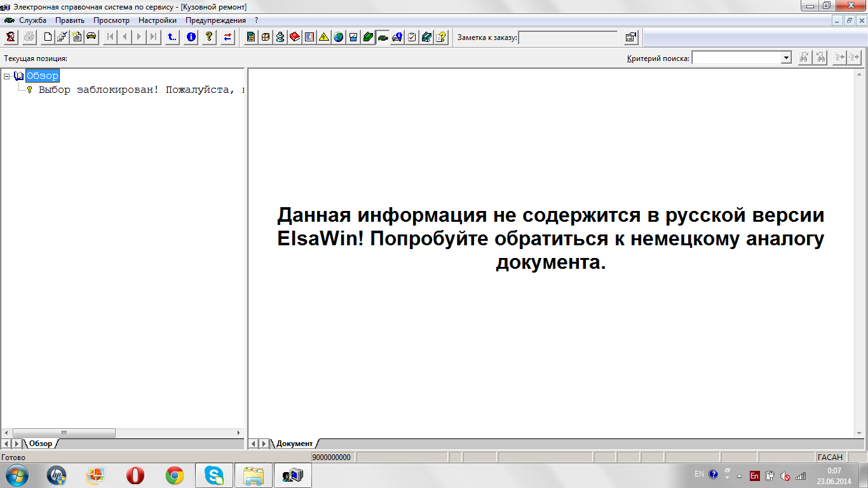Switch to the Документ tab
Viewport: 868px width, 488px height.
point(295,444)
